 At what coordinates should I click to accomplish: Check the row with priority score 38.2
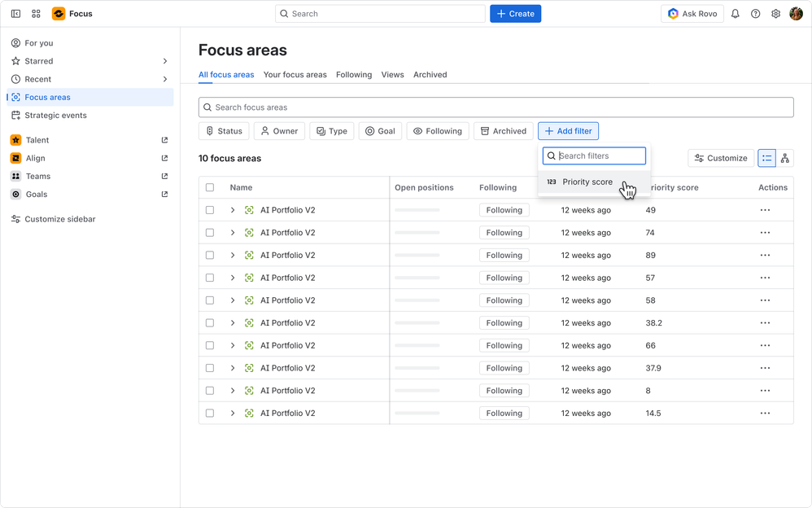[210, 323]
